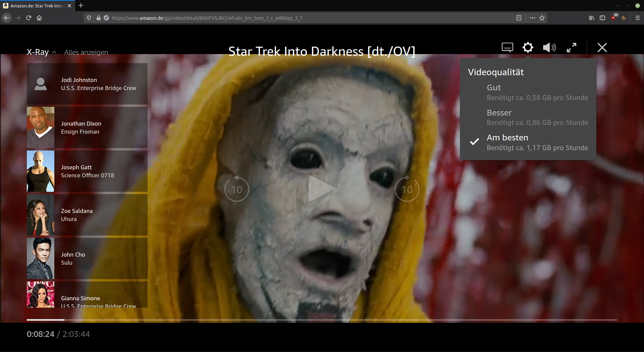Reload the current page

tap(29, 18)
